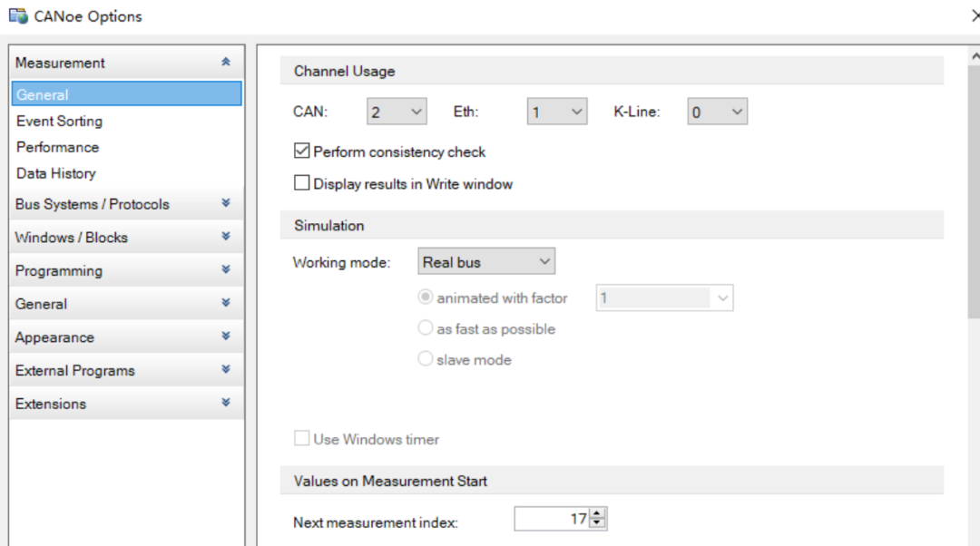Enable Display results in Write window

coord(302,182)
